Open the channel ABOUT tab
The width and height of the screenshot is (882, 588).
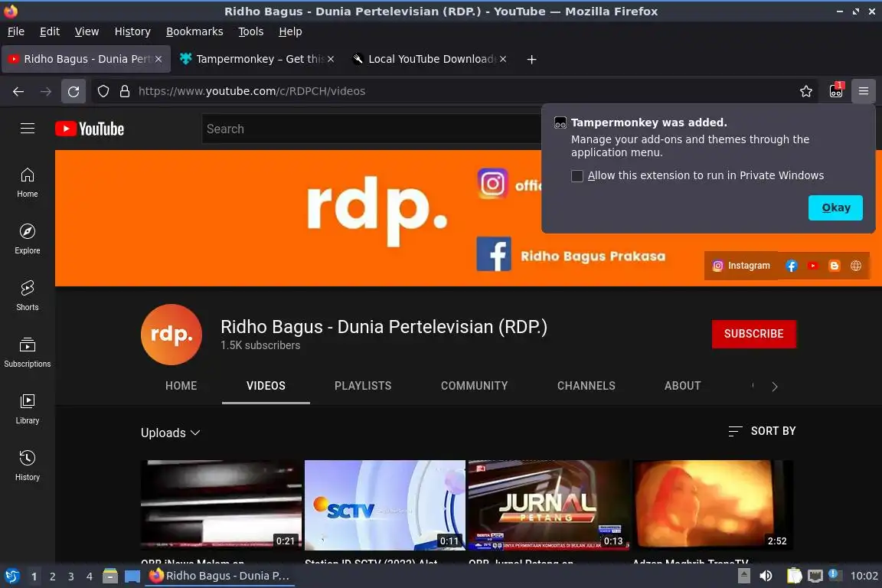click(x=682, y=386)
